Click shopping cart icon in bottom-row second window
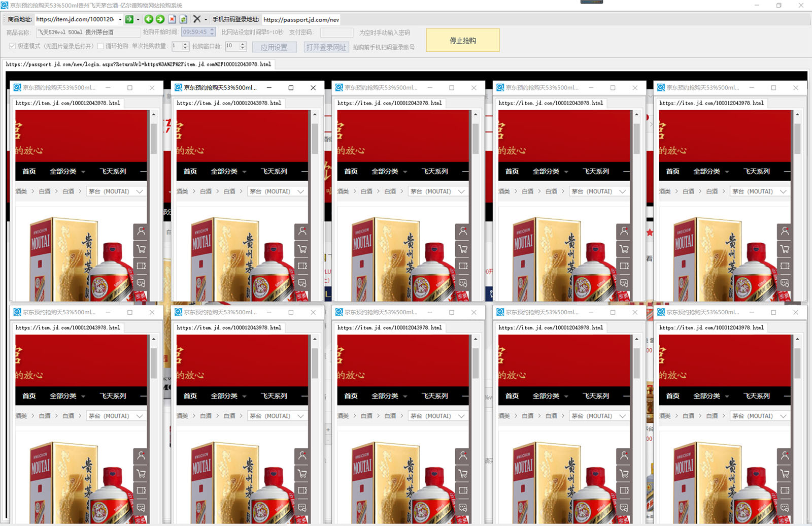The image size is (812, 526). point(302,473)
